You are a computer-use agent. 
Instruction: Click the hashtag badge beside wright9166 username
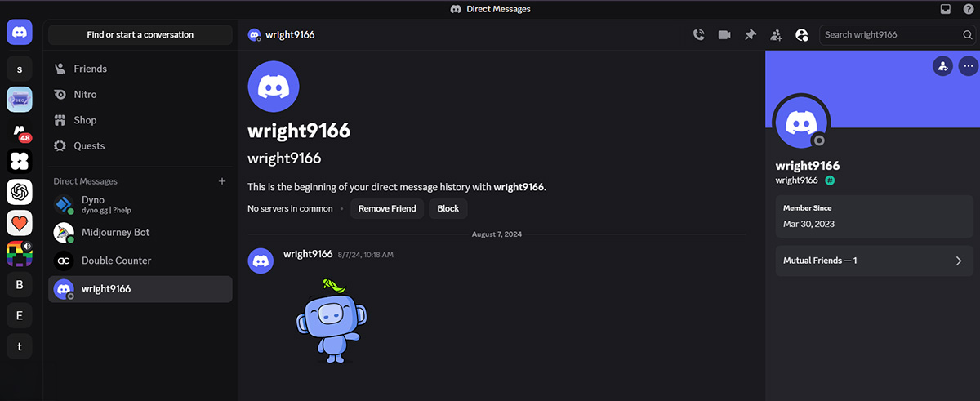pyautogui.click(x=830, y=180)
